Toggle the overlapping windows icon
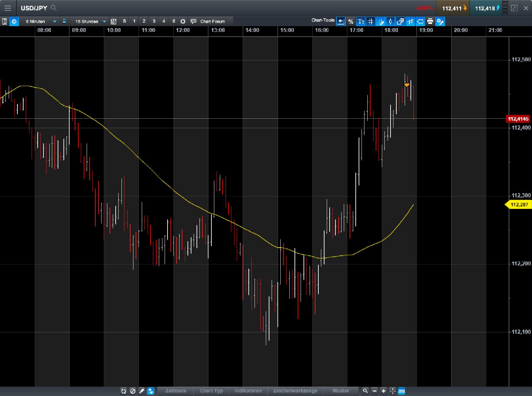This screenshot has height=396, width=532. pos(400,21)
